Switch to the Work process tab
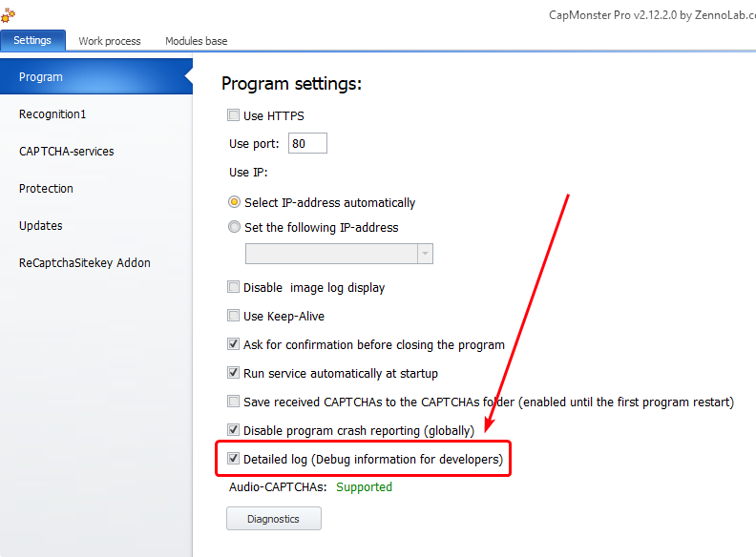The height and width of the screenshot is (557, 756). [110, 41]
